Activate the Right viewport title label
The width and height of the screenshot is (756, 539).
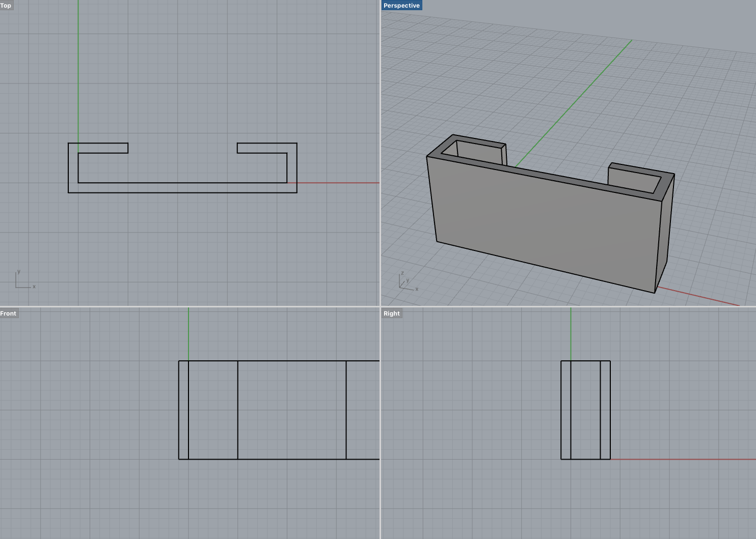391,314
